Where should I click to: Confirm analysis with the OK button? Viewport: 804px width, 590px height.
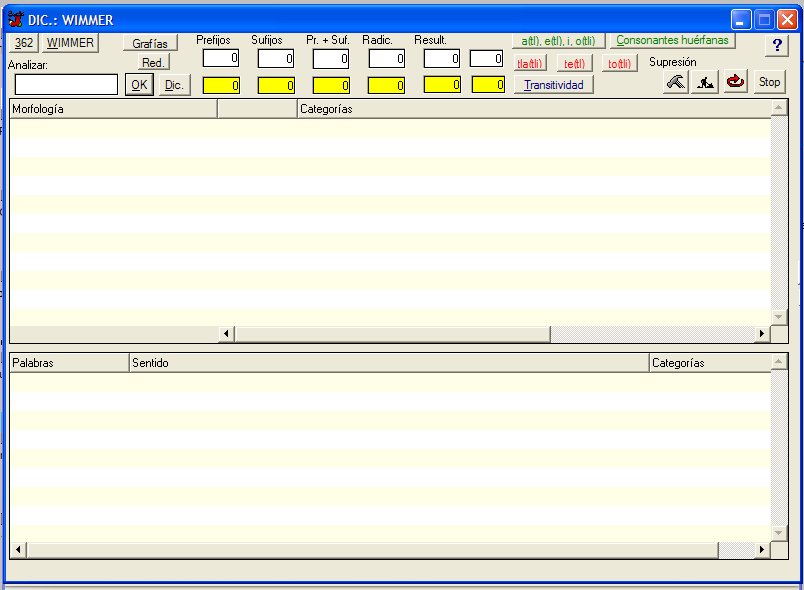tap(139, 85)
